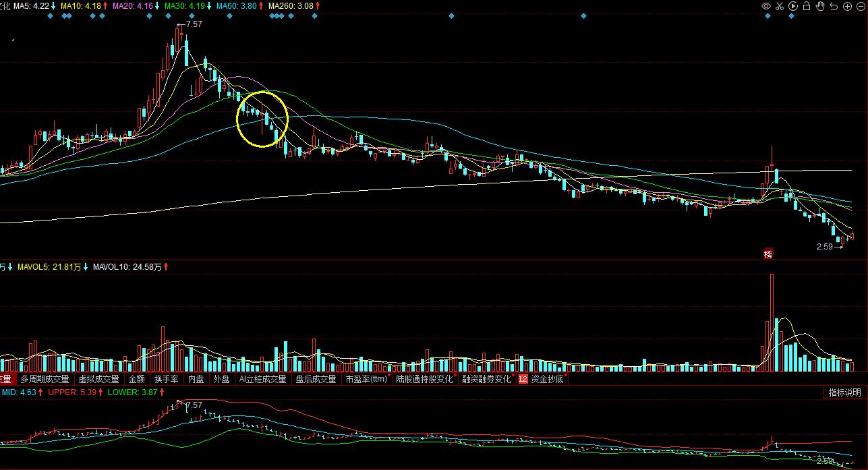
Task: Toggle the unlock padlock icon
Action: pyautogui.click(x=807, y=6)
